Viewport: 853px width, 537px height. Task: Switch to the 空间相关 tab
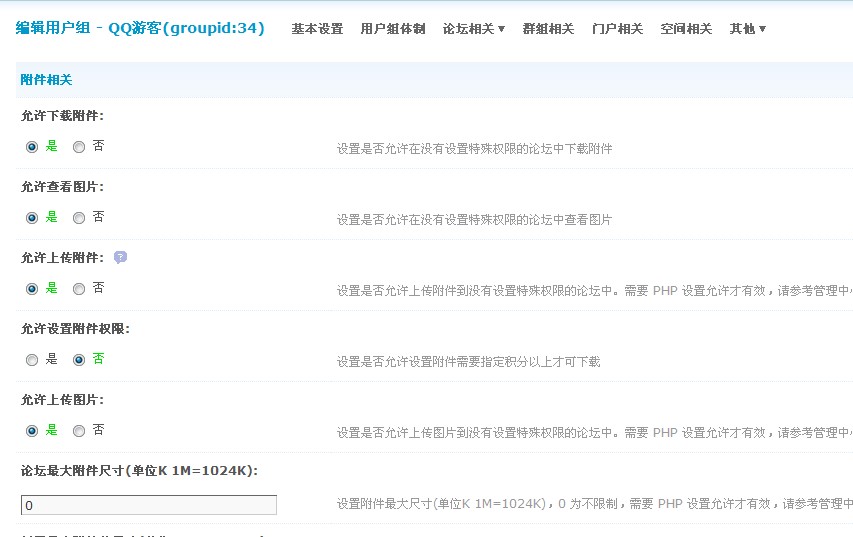(x=687, y=29)
